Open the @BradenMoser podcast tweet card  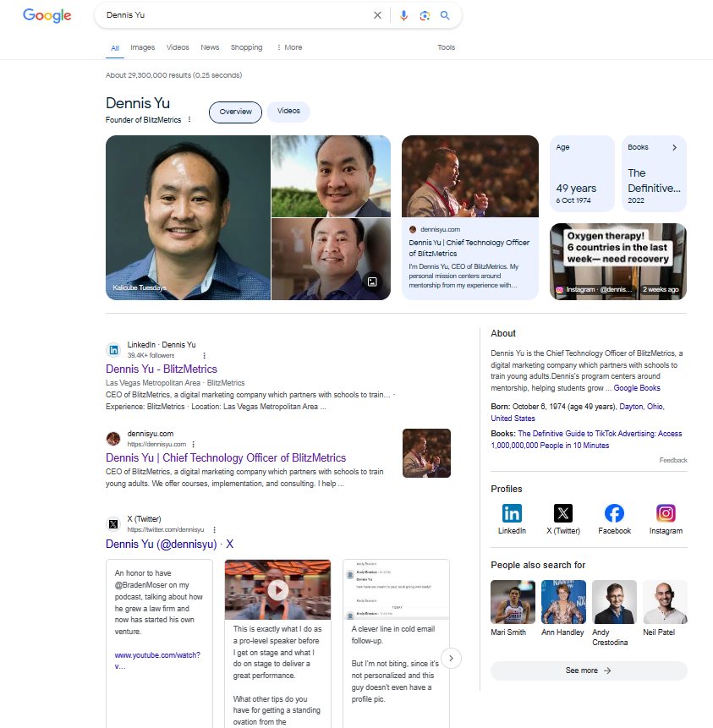pos(159,643)
